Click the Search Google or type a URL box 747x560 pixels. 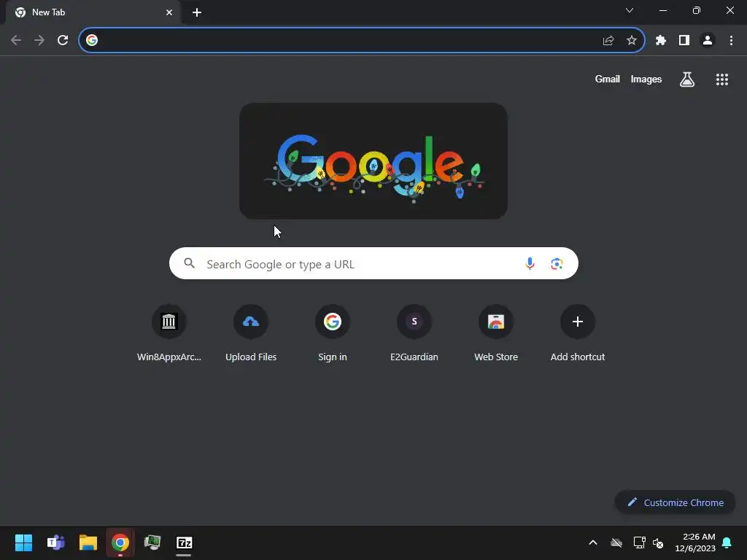(x=373, y=263)
